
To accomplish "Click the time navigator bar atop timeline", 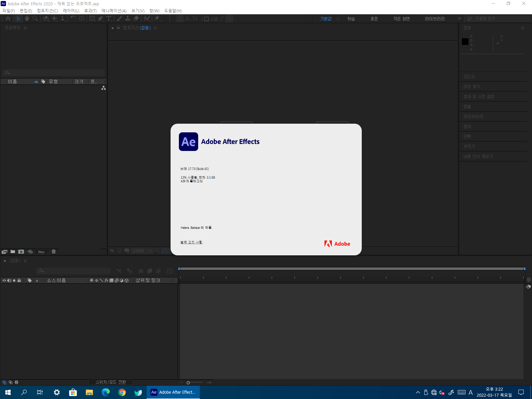I will click(352, 269).
